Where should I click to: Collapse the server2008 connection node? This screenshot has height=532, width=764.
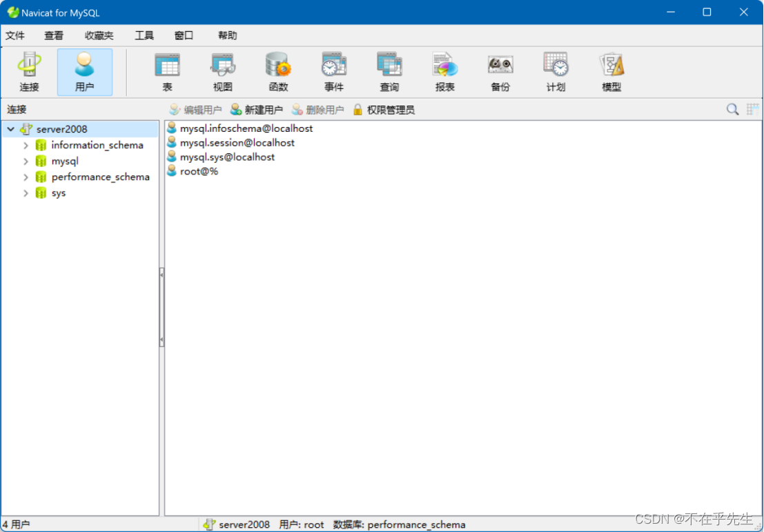coord(10,128)
